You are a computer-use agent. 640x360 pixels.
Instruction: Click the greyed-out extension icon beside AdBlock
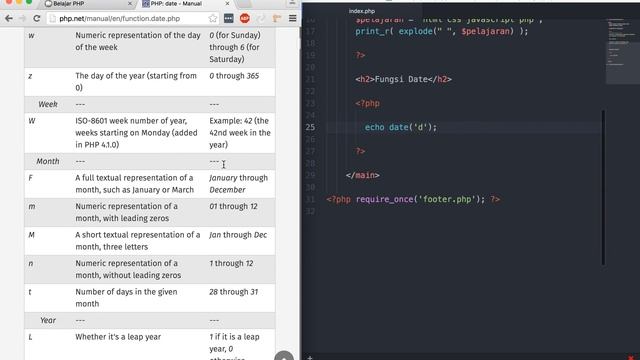261,18
